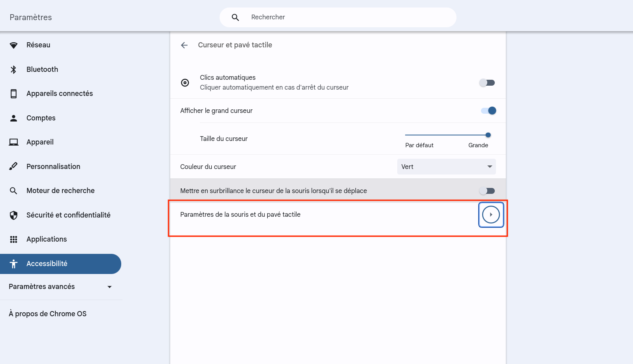The image size is (633, 364).
Task: Click the Taille du curseur slider track
Action: [x=446, y=135]
